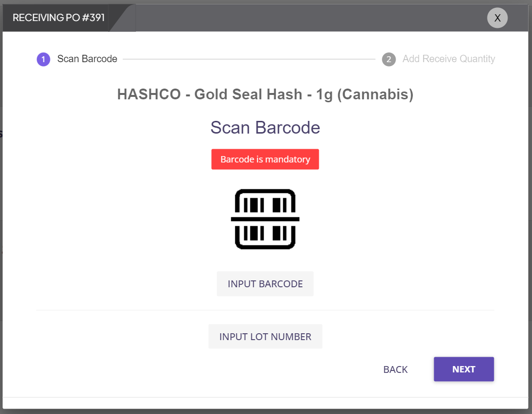Go BACK to previous step
The height and width of the screenshot is (414, 532).
(395, 369)
